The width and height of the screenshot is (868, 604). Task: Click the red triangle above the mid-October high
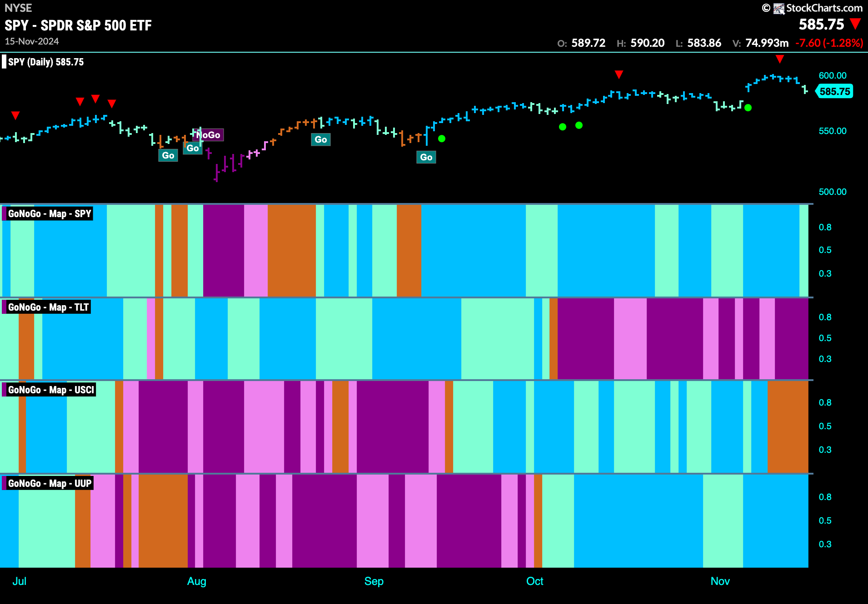click(619, 74)
